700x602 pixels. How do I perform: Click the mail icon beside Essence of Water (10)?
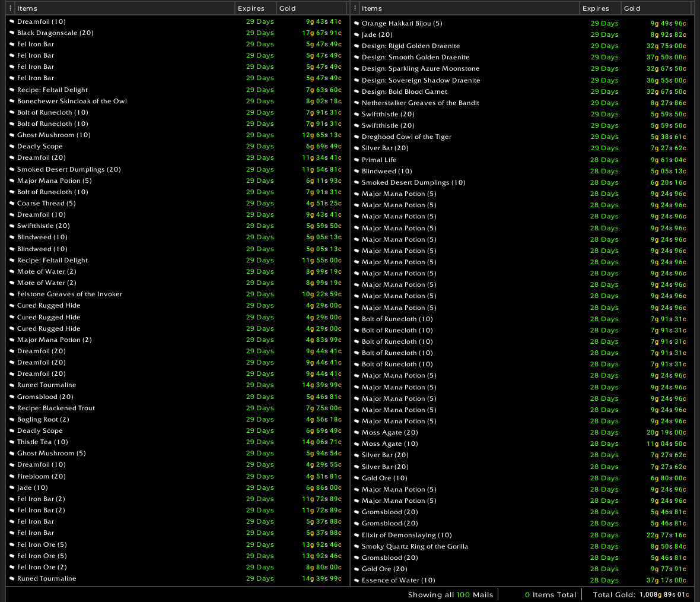click(x=357, y=581)
